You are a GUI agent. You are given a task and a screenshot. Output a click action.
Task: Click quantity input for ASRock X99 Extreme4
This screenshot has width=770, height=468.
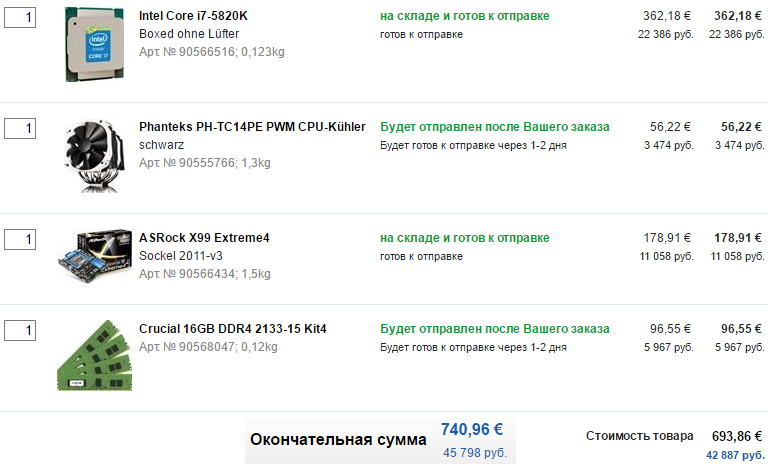(x=20, y=239)
